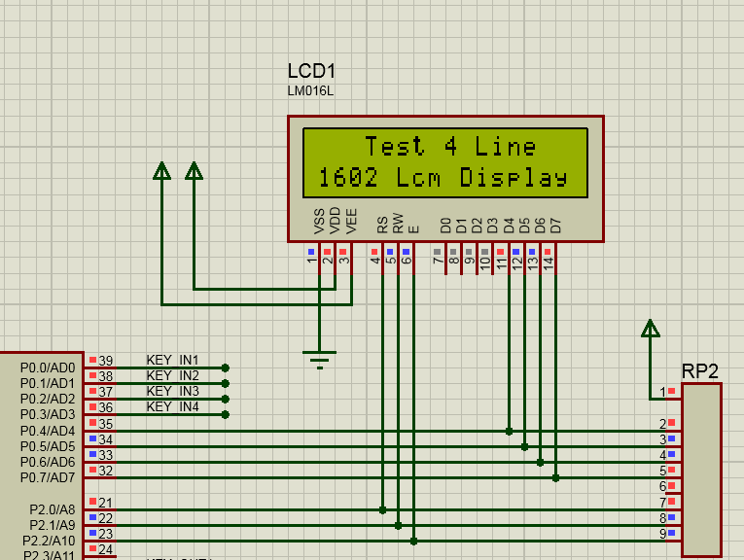The width and height of the screenshot is (744, 560).
Task: Click the RW pin label on LCD1
Action: pyautogui.click(x=398, y=223)
